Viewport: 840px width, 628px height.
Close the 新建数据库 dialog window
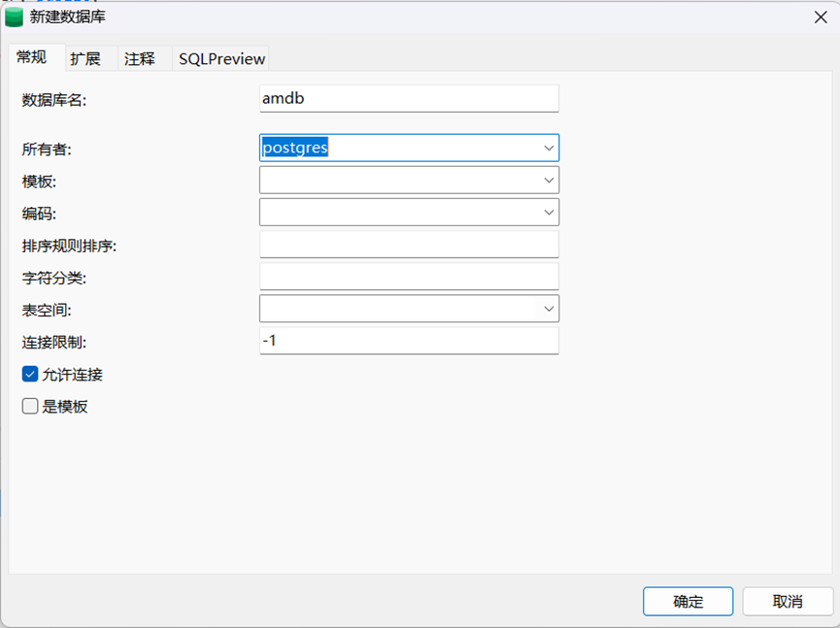click(820, 17)
